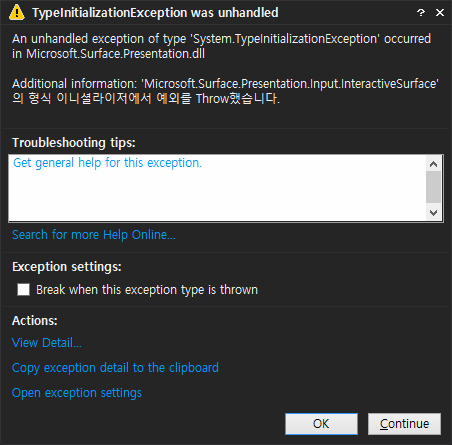Open 'Search for more Help Online...' link
Screen dimensions: 452x445
tap(94, 235)
